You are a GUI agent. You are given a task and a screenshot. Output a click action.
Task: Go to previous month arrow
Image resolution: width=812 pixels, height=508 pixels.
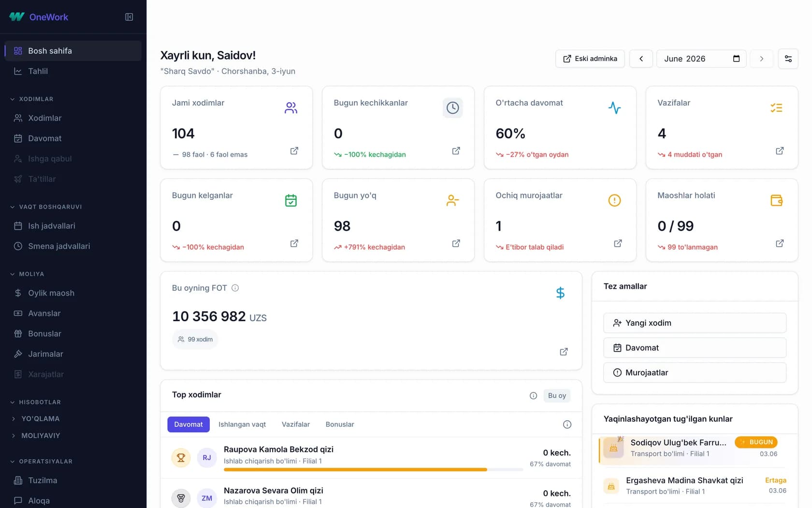point(641,59)
